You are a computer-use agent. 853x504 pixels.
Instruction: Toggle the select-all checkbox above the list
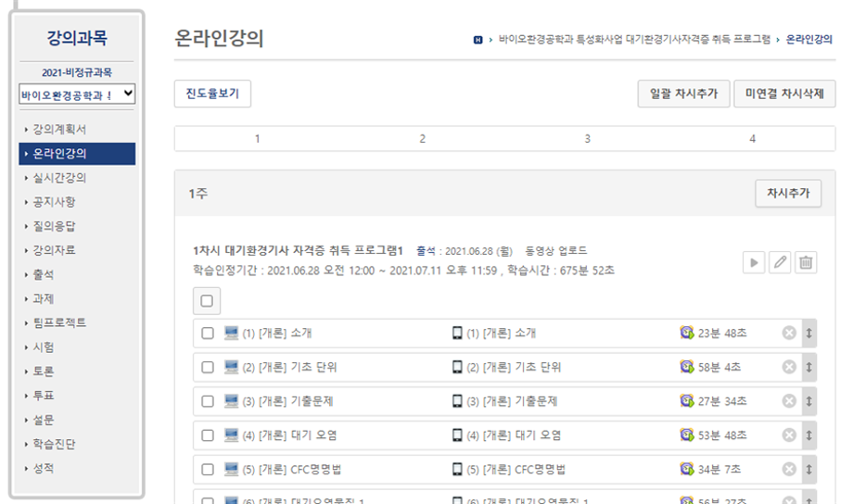pos(207,300)
